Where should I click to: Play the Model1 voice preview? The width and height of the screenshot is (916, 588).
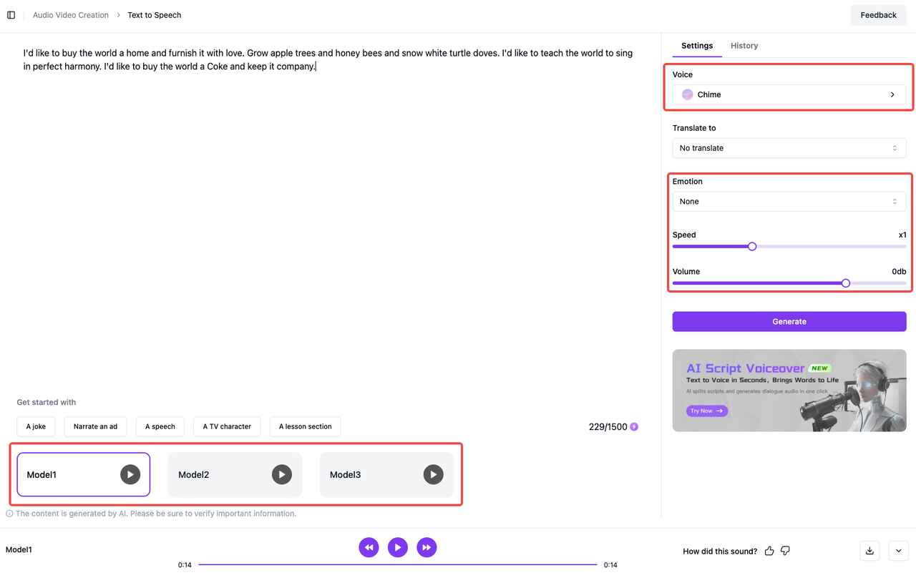pos(130,474)
